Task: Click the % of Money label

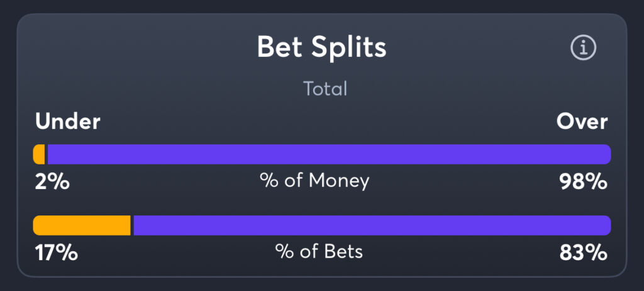Action: pos(314,181)
